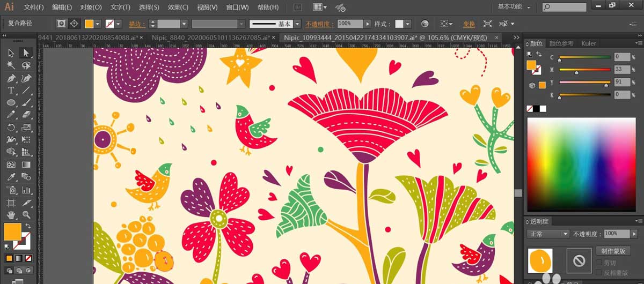Open the 正常 blending mode dropdown
The image size is (644, 284).
(x=548, y=234)
